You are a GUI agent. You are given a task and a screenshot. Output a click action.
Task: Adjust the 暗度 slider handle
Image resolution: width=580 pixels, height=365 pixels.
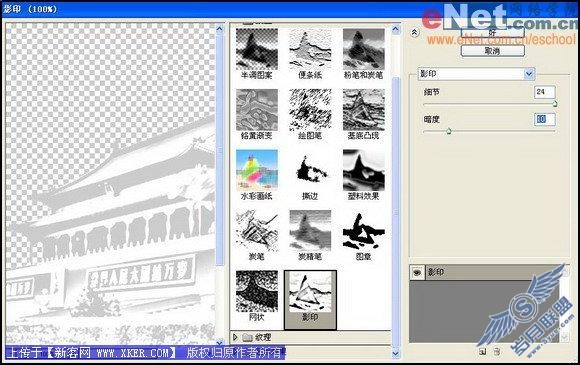(x=449, y=131)
